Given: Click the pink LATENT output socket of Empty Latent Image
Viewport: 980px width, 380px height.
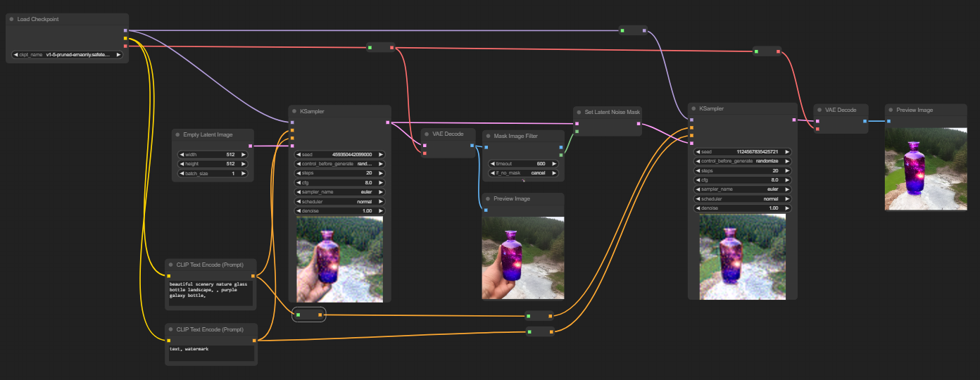Looking at the screenshot, I should click(251, 146).
